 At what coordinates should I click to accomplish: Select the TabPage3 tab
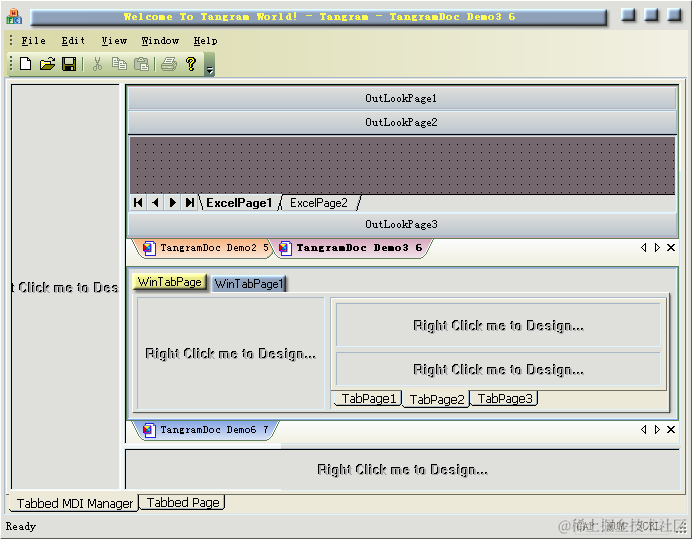pos(504,399)
